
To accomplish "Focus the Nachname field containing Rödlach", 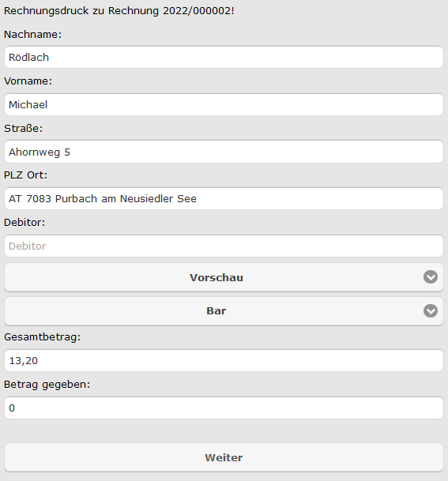I will pos(224,58).
